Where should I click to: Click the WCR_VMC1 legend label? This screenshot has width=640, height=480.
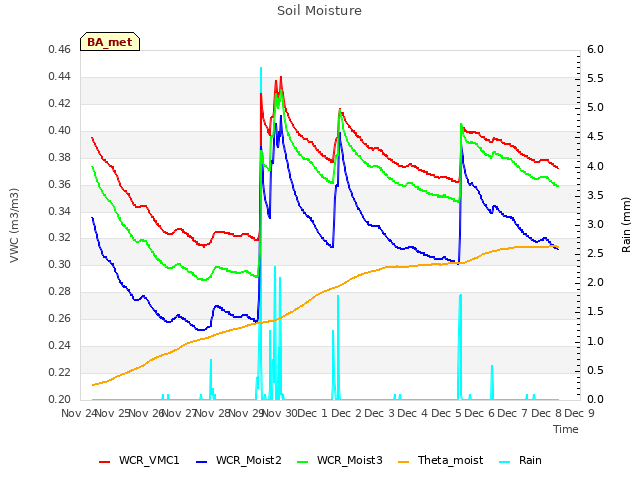tap(149, 460)
